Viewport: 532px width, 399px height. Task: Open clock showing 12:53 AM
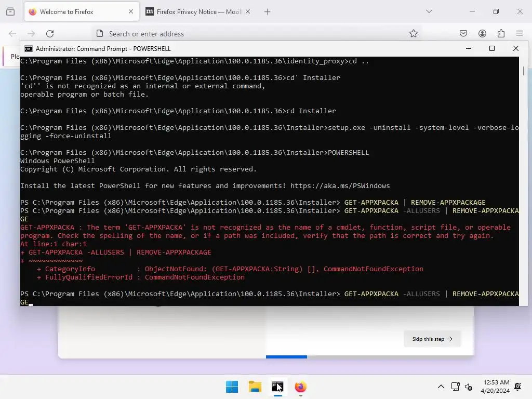495,387
